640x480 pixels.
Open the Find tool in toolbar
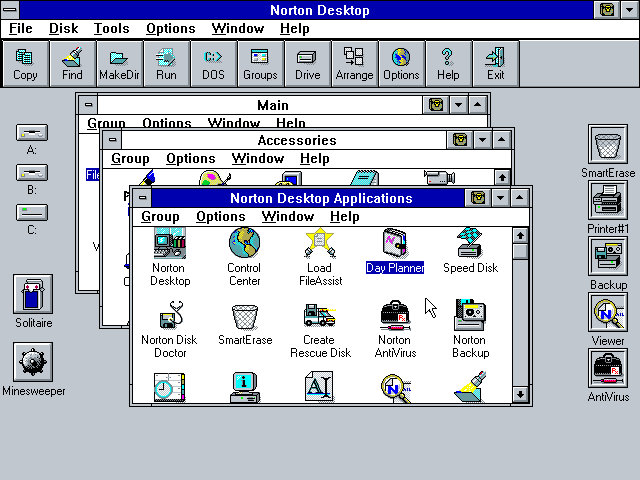(x=72, y=64)
